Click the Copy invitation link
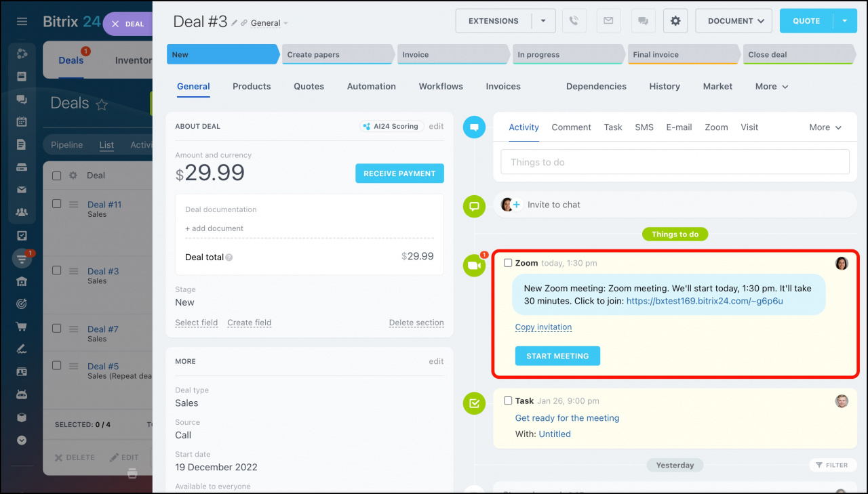The image size is (868, 494). 543,327
